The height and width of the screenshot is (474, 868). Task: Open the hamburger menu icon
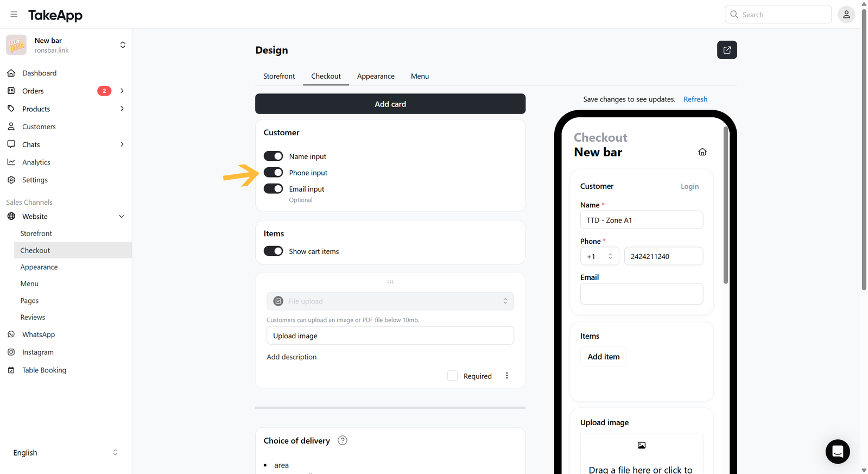point(14,14)
